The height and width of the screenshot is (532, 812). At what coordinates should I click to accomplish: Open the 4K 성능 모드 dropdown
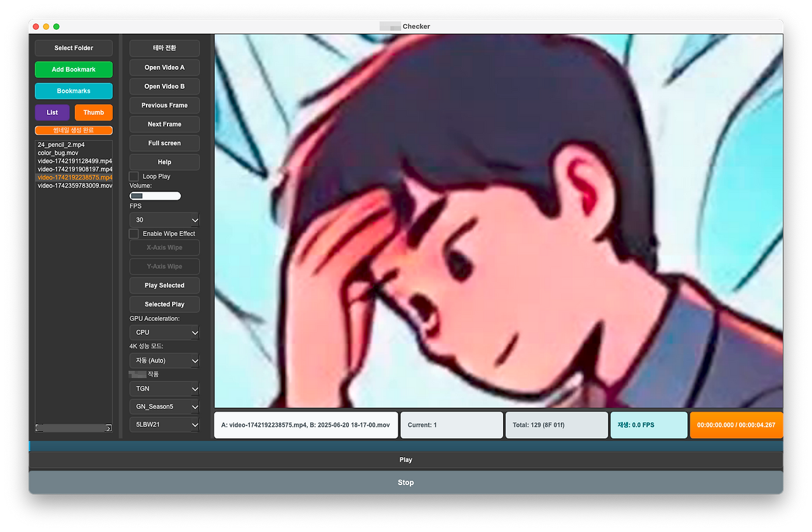point(164,361)
